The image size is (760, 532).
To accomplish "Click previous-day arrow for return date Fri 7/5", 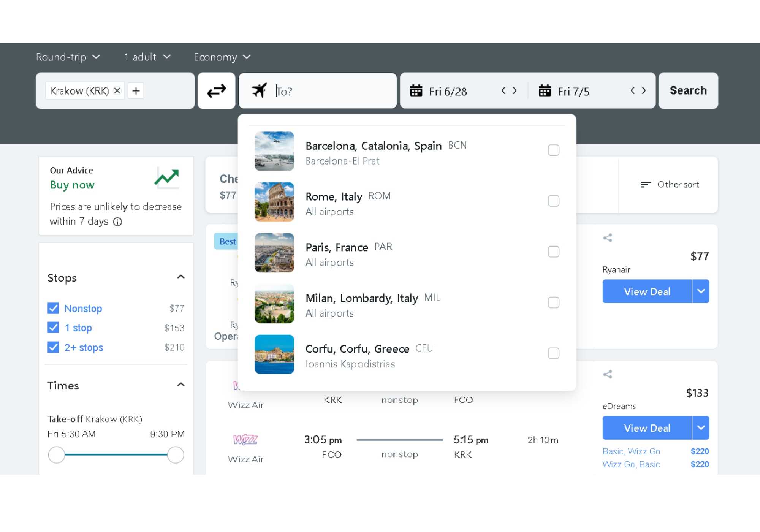I will 633,91.
